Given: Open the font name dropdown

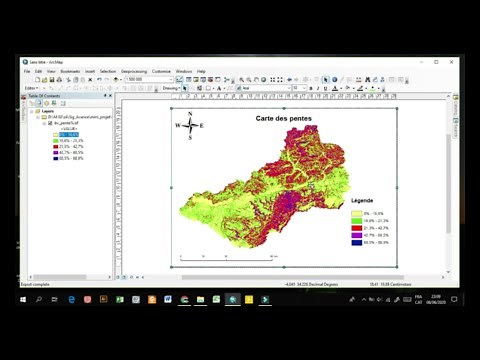Looking at the screenshot, I should (289, 88).
